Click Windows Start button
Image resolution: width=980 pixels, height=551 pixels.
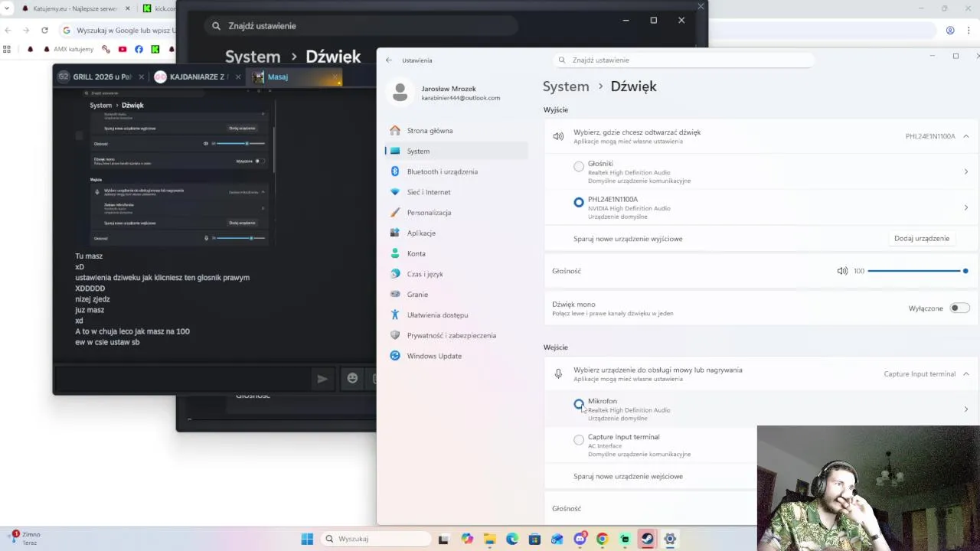(x=307, y=539)
